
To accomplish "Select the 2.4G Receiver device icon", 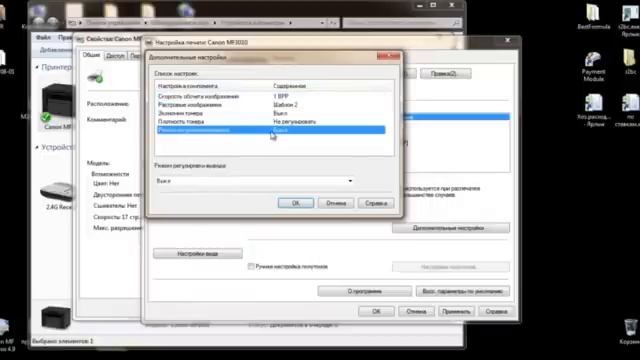I will tap(57, 196).
